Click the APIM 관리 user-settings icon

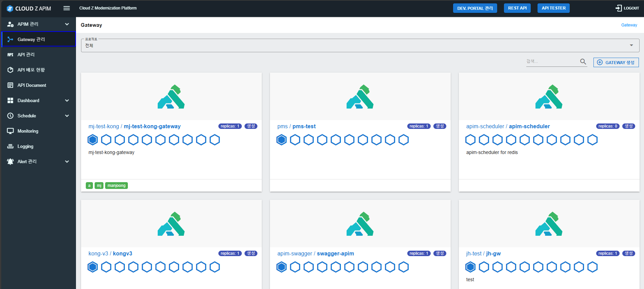pos(11,24)
